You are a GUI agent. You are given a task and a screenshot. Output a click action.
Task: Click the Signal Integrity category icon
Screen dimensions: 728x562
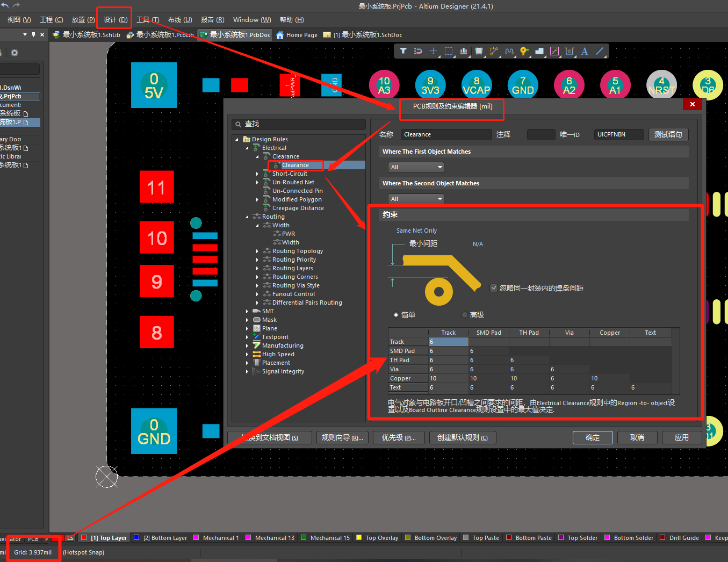257,371
